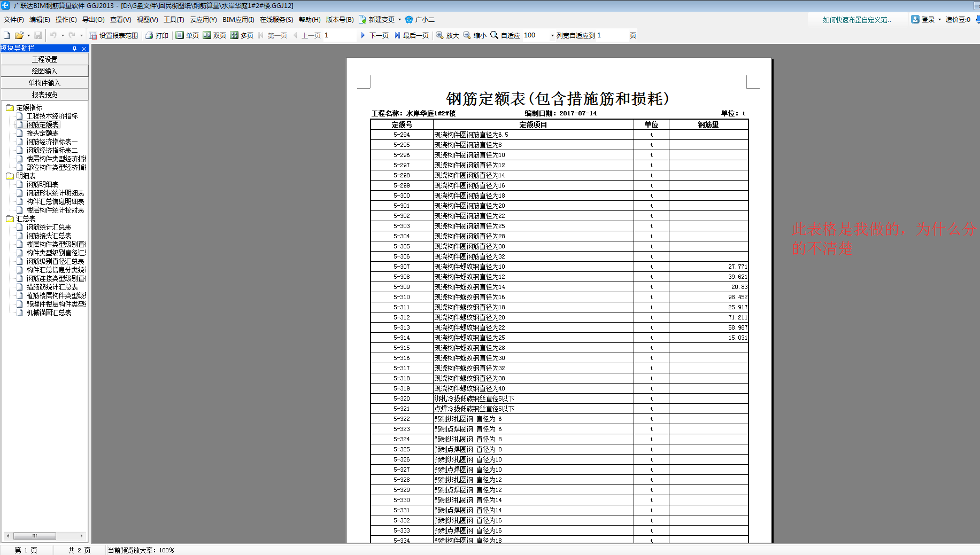Open the dropdown next to the open-folder icon
The image size is (980, 555).
click(28, 35)
